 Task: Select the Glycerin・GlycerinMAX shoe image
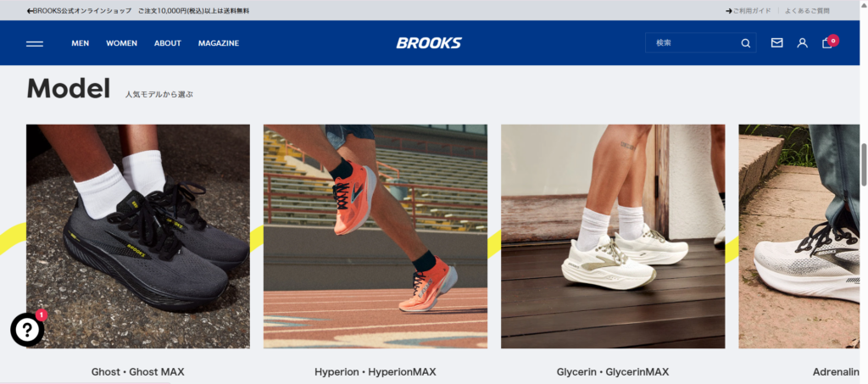pyautogui.click(x=613, y=237)
